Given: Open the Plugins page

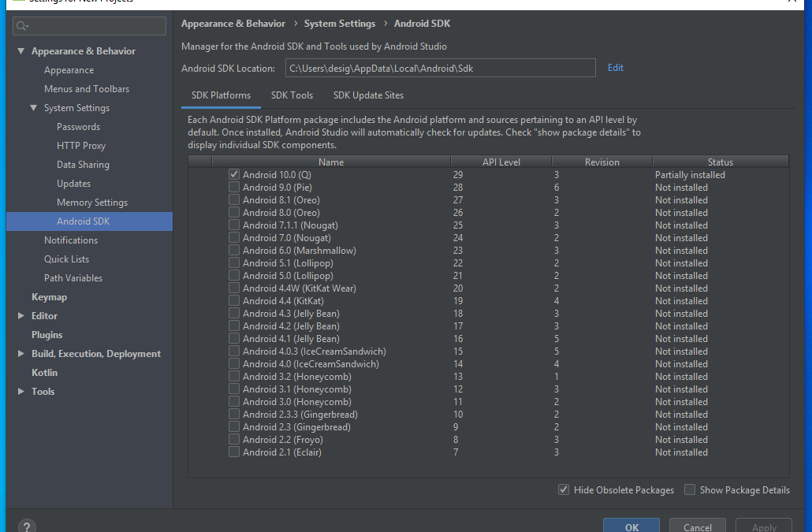Looking at the screenshot, I should click(x=47, y=335).
